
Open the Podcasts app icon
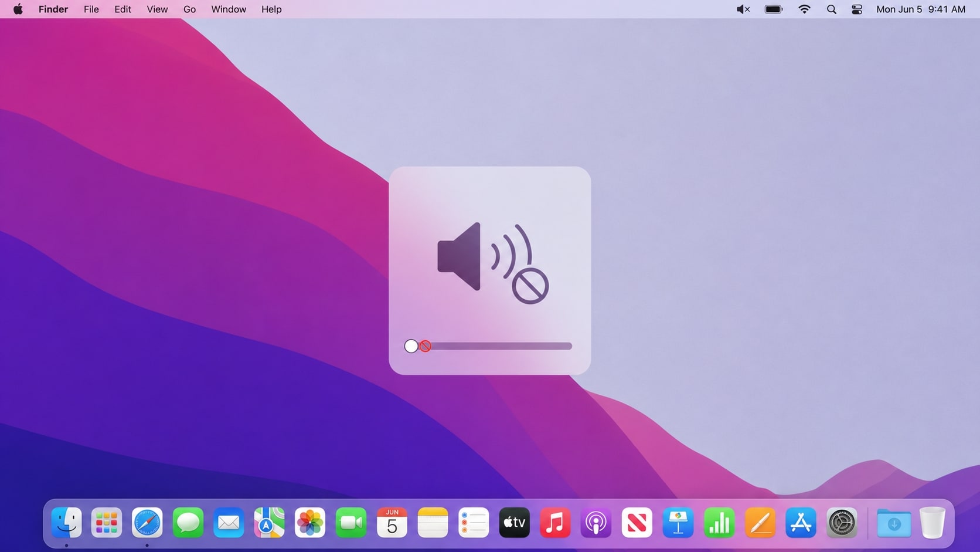coord(596,522)
